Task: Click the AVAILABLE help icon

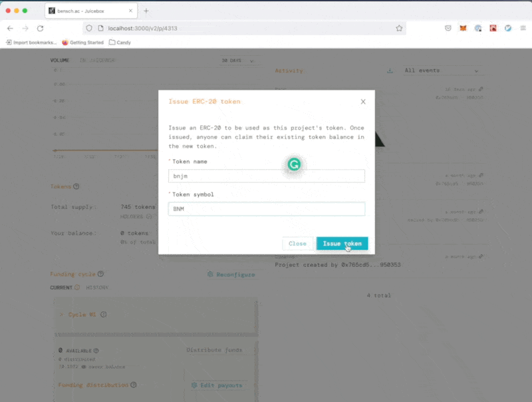Action: 96,350
